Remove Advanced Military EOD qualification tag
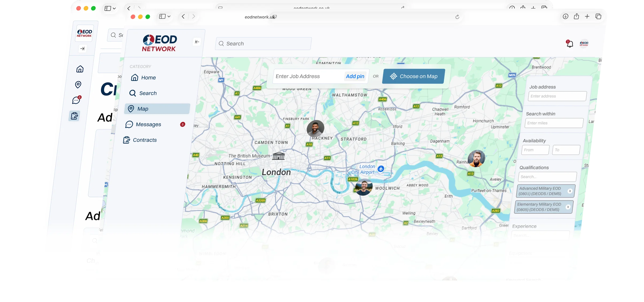The height and width of the screenshot is (302, 644). click(x=570, y=191)
